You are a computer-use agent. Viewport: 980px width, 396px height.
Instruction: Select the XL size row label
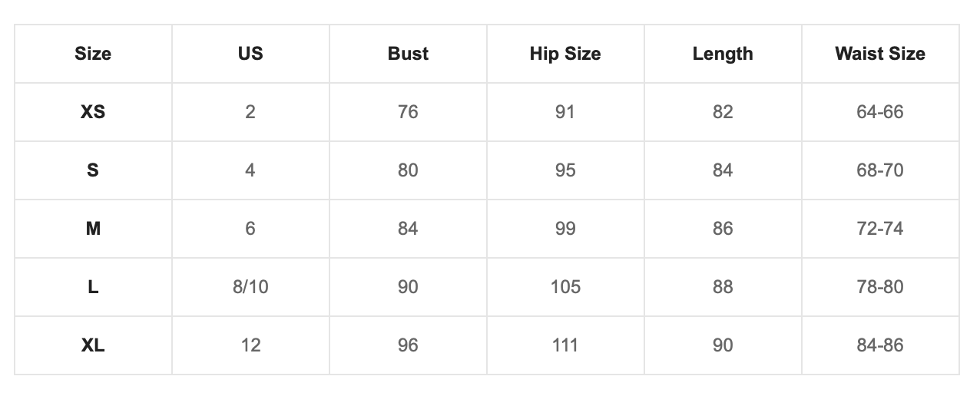click(93, 345)
